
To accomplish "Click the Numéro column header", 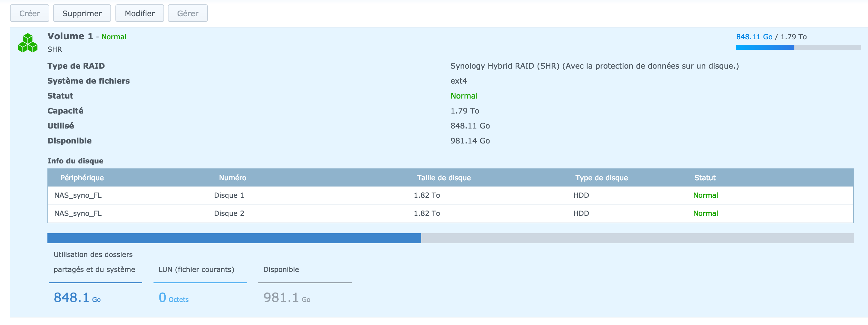I will pos(232,178).
